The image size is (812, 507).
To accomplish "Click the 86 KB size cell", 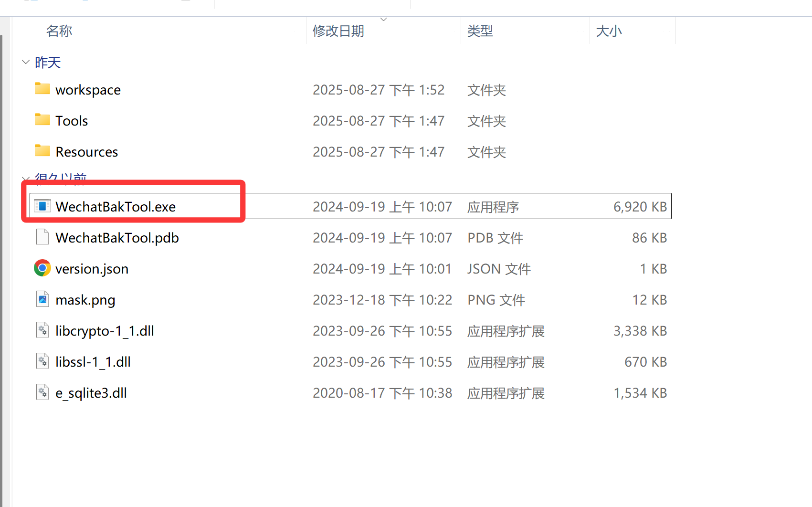I will pyautogui.click(x=649, y=238).
